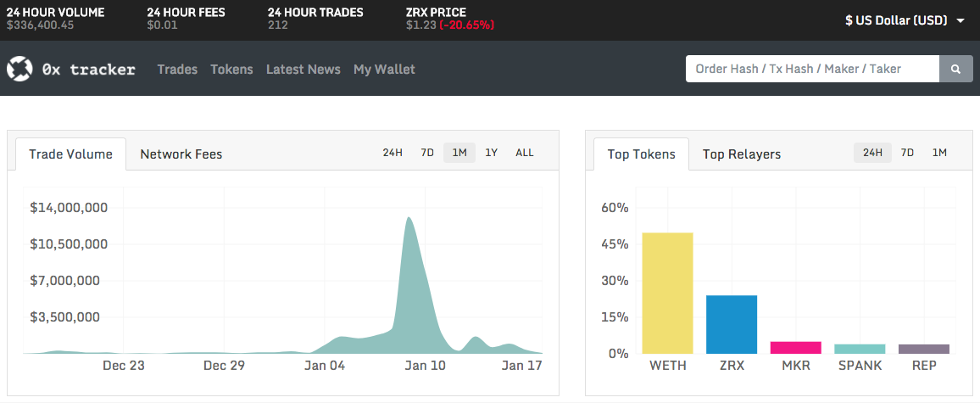Image resolution: width=980 pixels, height=403 pixels.
Task: Switch to the Network Fees tab
Action: click(181, 154)
